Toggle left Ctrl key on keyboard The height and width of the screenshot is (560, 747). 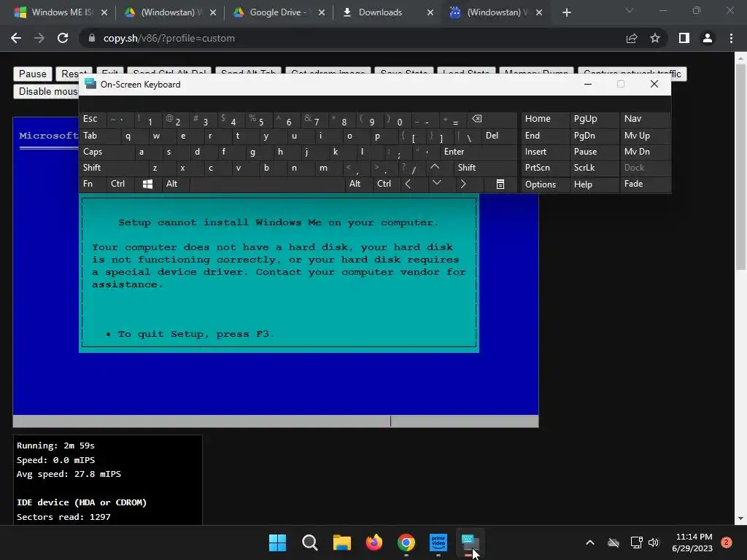coord(120,184)
